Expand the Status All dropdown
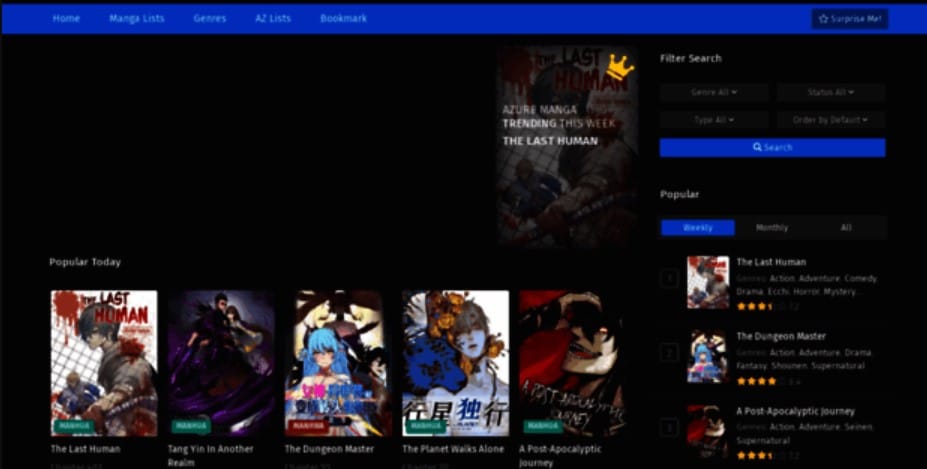The image size is (927, 469). click(x=831, y=92)
